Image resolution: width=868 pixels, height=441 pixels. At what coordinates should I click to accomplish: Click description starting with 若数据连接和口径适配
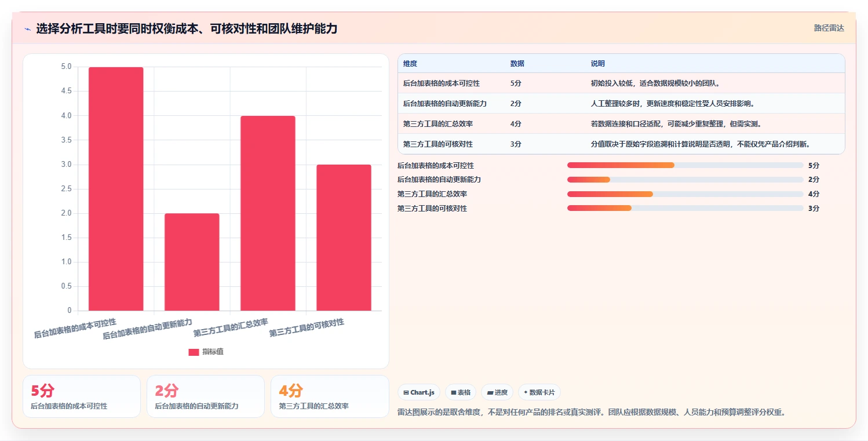676,124
